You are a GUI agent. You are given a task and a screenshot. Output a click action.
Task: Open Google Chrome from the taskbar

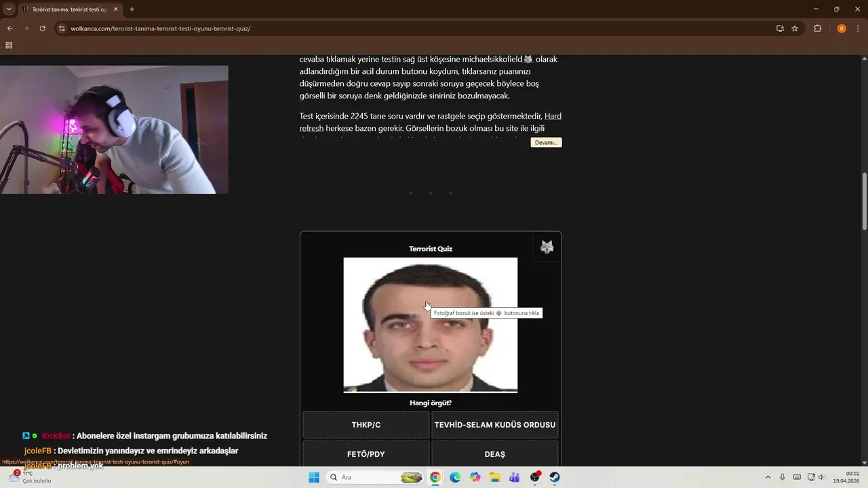[435, 477]
